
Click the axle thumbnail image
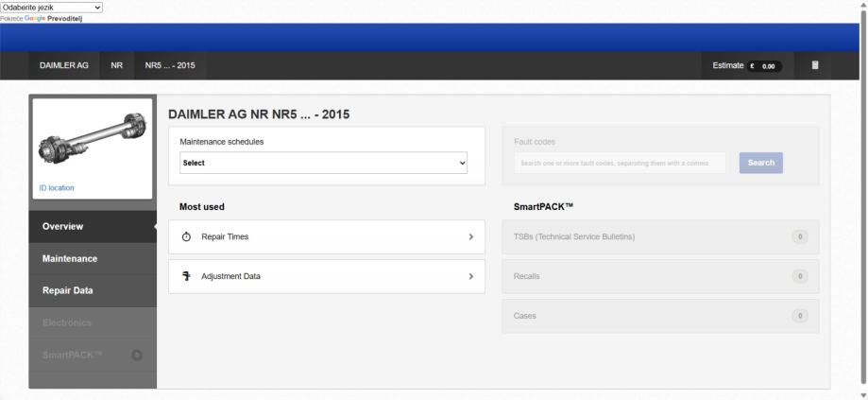(92, 139)
